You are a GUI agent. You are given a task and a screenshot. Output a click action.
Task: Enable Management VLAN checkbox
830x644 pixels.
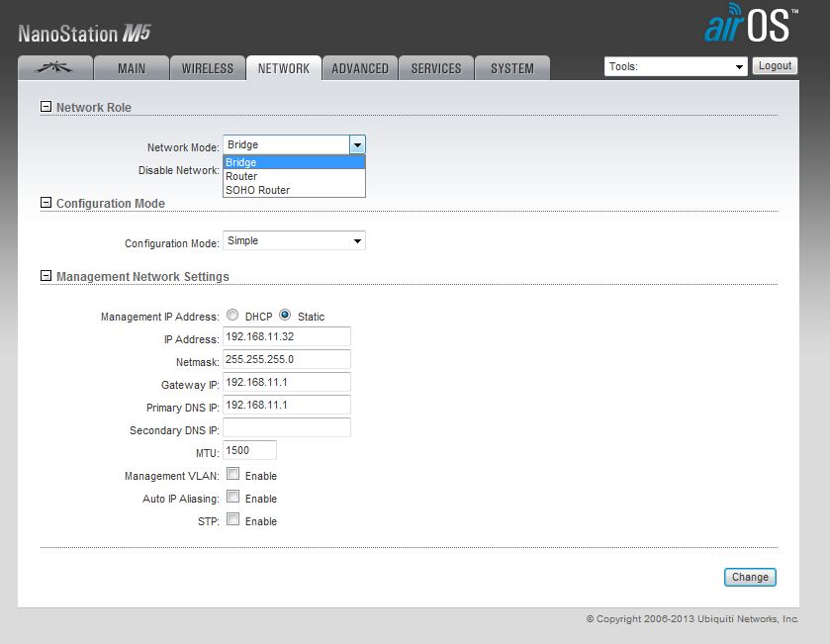tap(232, 475)
